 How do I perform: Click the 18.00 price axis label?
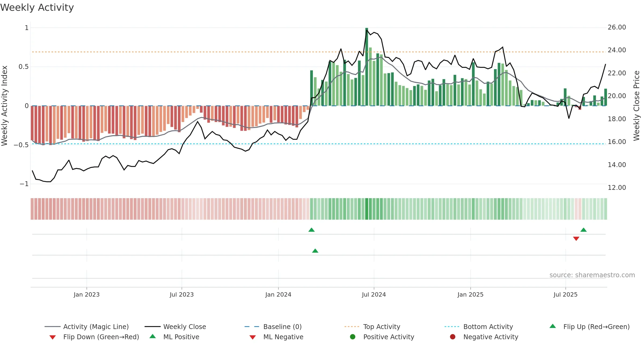pyautogui.click(x=617, y=119)
